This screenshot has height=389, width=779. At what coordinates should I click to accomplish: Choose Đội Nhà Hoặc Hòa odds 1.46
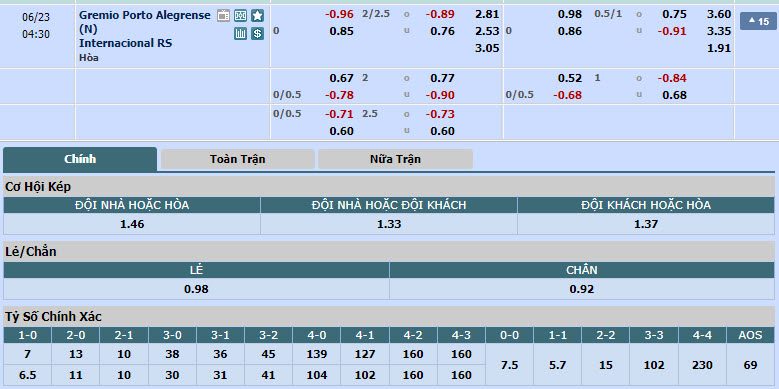[132, 224]
